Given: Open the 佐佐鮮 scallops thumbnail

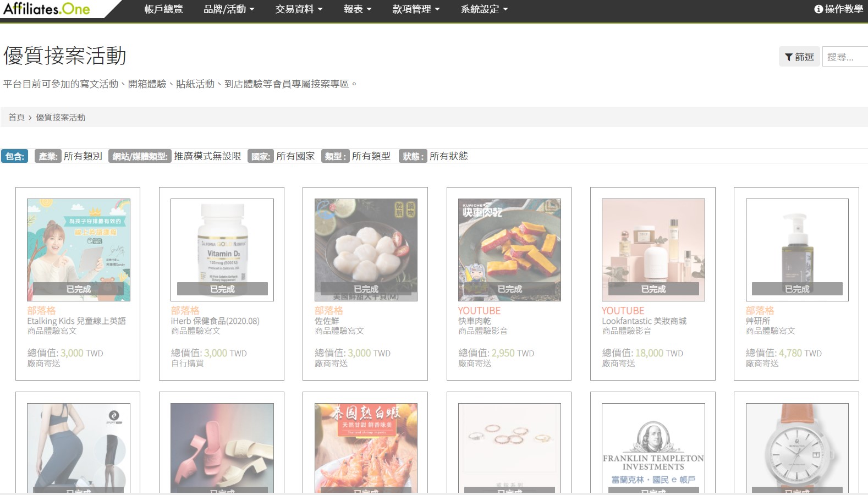Looking at the screenshot, I should tap(366, 250).
